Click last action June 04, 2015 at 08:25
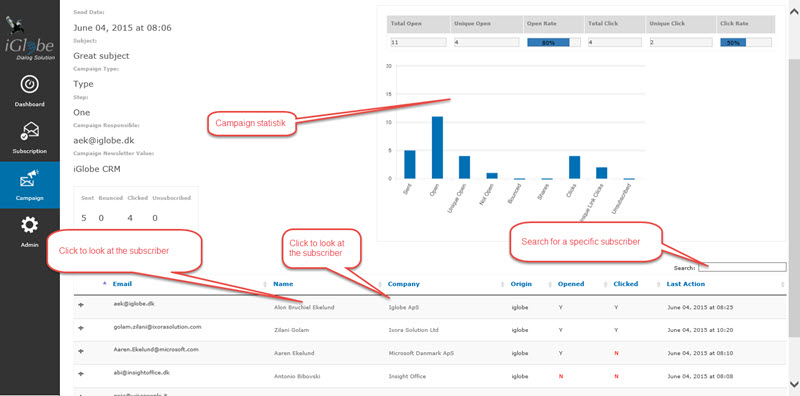The image size is (800, 396). pos(700,307)
